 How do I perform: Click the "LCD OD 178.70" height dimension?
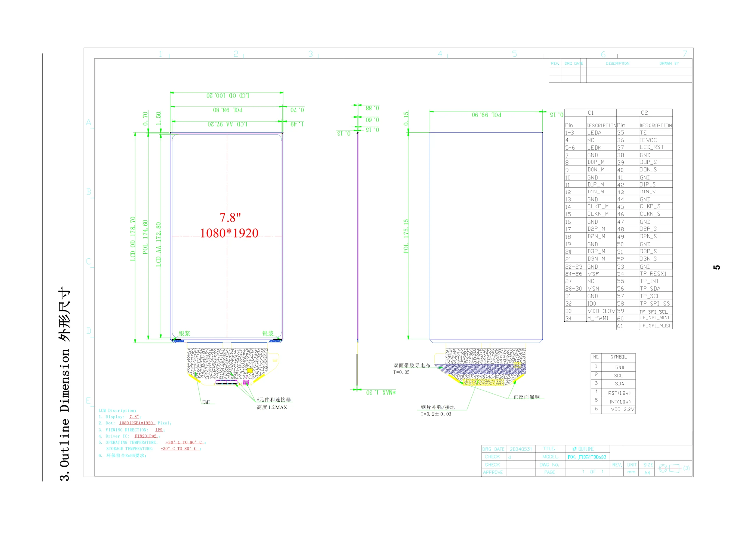133,239
